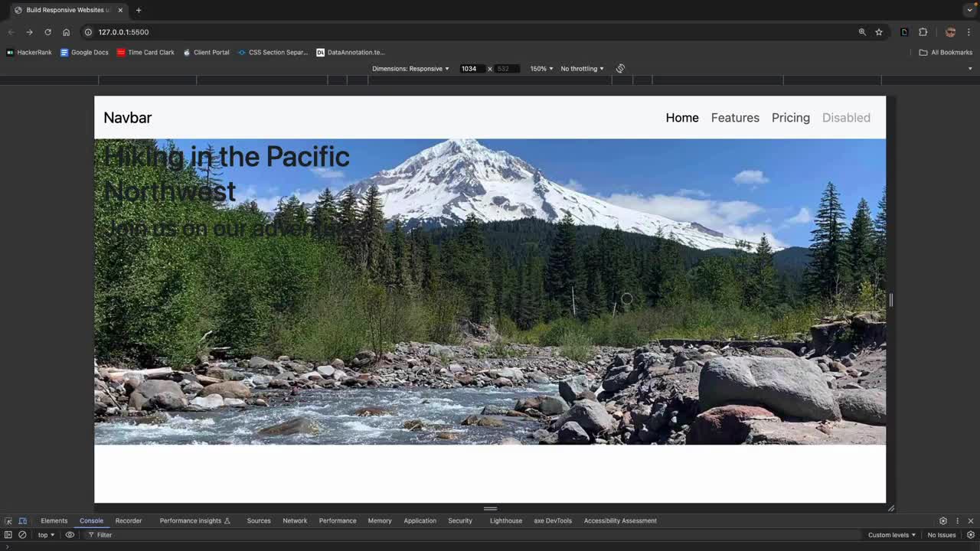Click the Features link in the navbar

tap(735, 118)
